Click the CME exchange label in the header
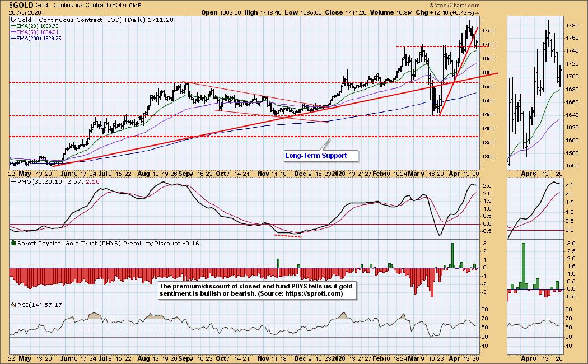 pyautogui.click(x=135, y=5)
